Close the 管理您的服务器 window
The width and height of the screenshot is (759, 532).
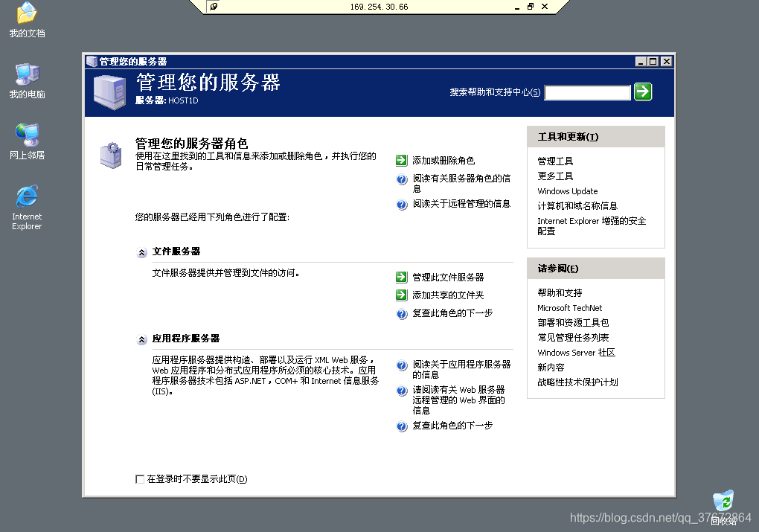pos(667,62)
